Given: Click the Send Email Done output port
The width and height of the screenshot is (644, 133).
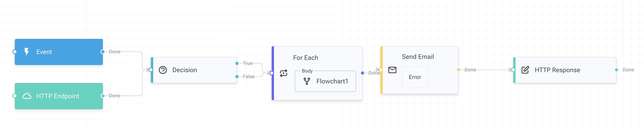Looking at the screenshot, I should pyautogui.click(x=458, y=70).
